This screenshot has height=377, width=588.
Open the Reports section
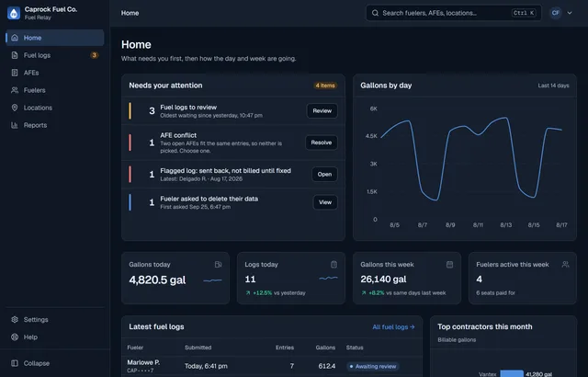(x=55, y=125)
